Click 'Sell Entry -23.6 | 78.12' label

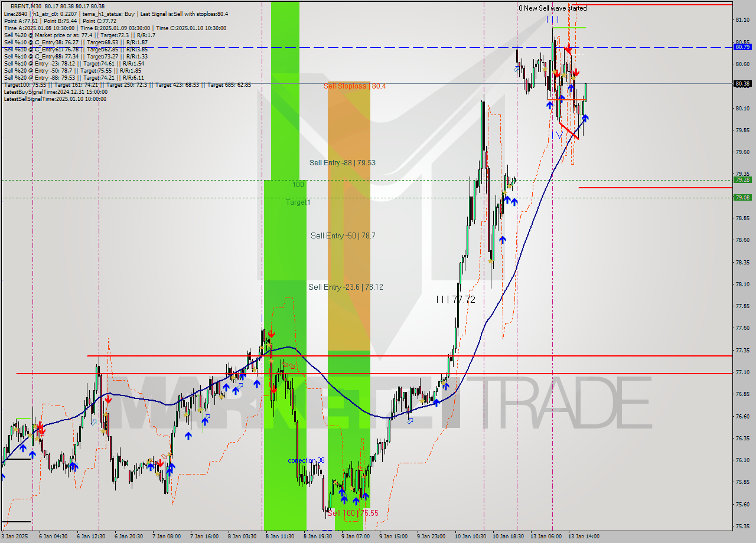pos(346,287)
